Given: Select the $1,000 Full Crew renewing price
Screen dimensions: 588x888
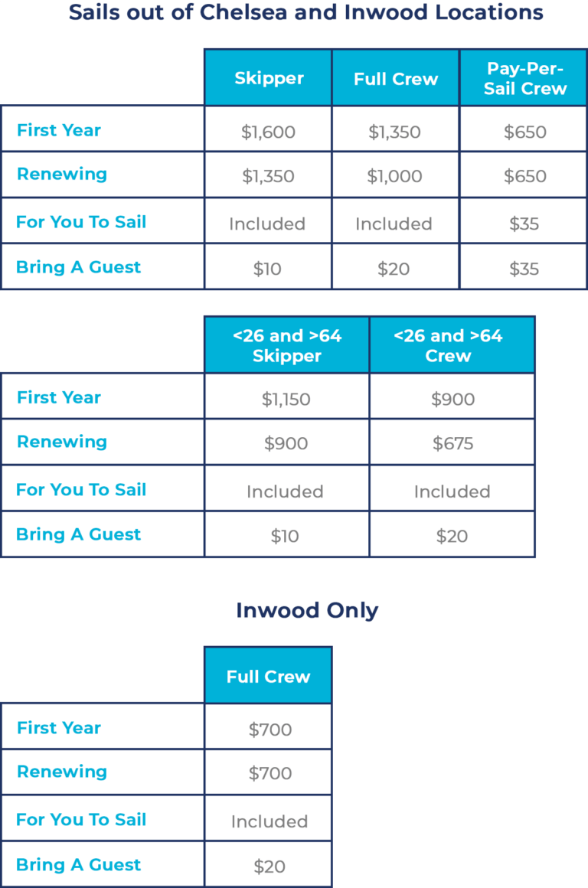Looking at the screenshot, I should coord(394,175).
